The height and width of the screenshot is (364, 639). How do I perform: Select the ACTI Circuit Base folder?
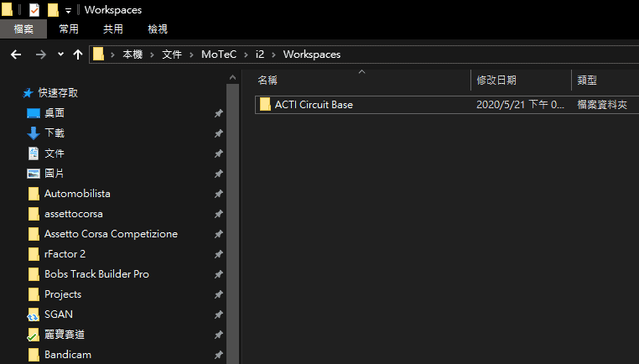point(314,105)
